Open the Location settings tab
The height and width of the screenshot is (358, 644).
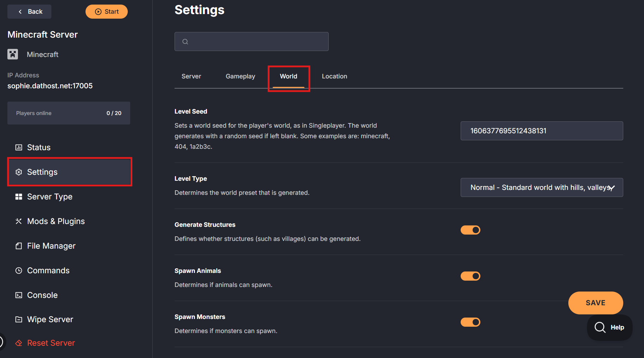tap(334, 76)
